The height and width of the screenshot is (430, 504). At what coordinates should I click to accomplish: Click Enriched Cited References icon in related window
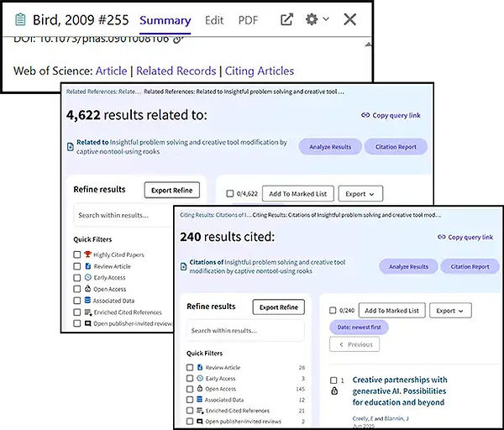pos(88,312)
